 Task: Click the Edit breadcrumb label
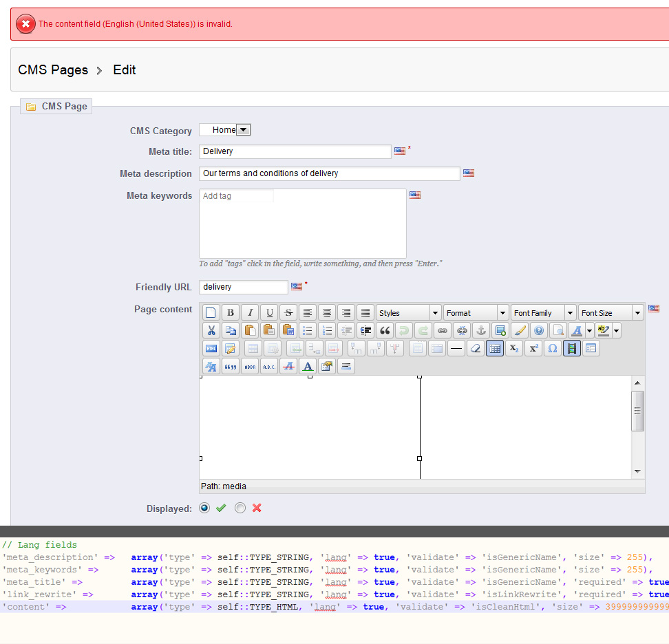pos(124,69)
